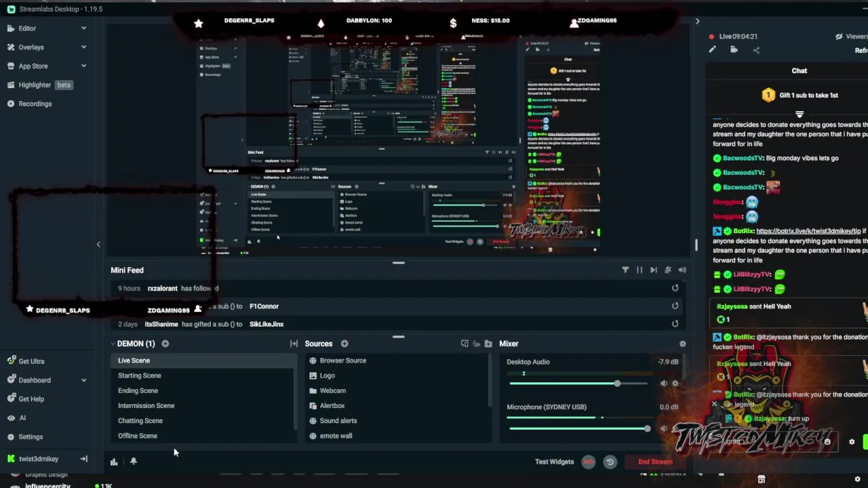The image size is (868, 488).
Task: Toggle the replay buffer button
Action: pyautogui.click(x=610, y=462)
